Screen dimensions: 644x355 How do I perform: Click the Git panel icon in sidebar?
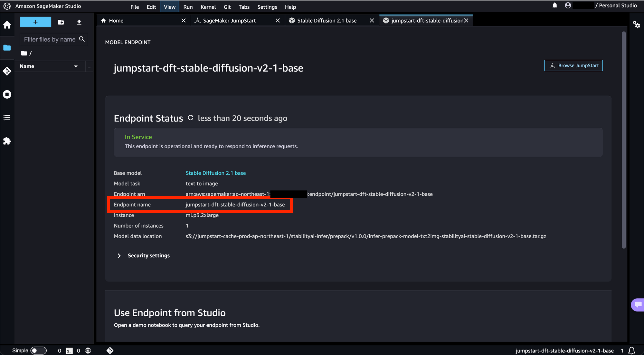[x=7, y=71]
